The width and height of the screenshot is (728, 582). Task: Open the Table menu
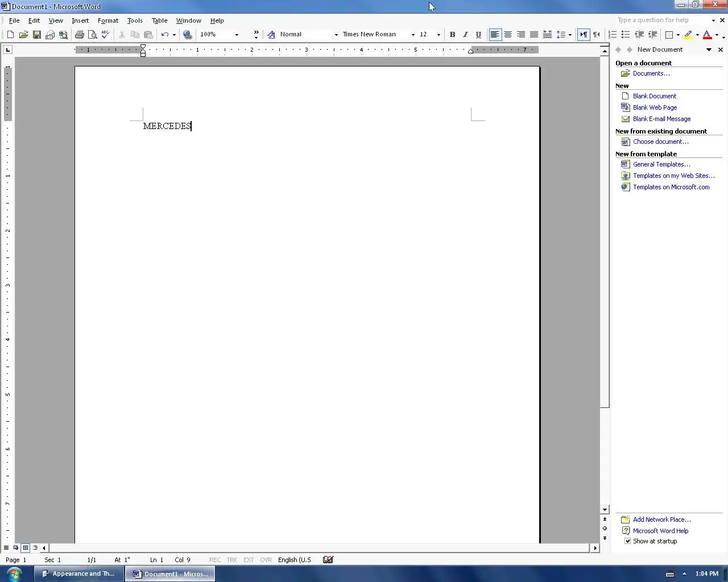click(159, 20)
